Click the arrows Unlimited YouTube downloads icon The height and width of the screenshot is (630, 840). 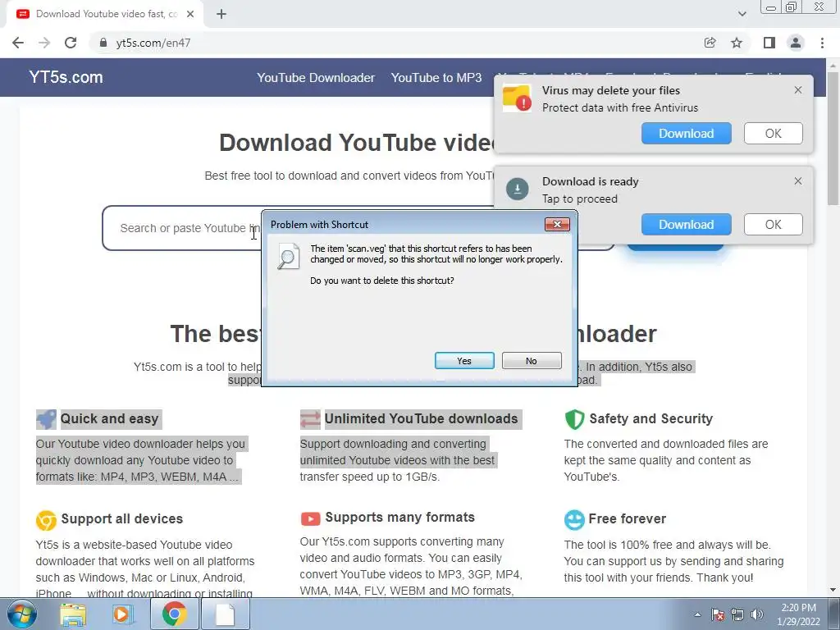(x=310, y=419)
